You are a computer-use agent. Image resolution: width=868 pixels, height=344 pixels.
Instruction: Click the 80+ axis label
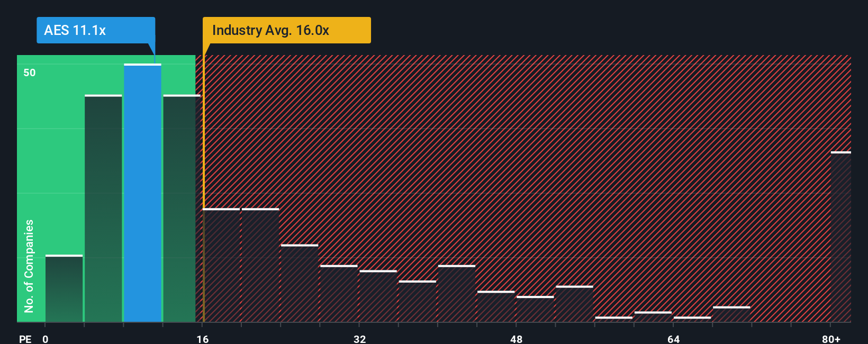coord(831,339)
